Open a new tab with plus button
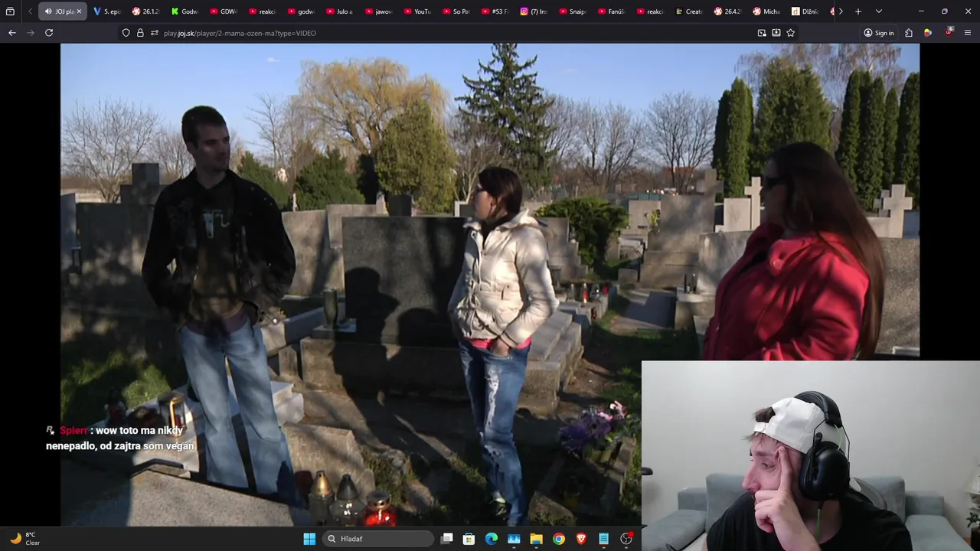This screenshot has width=980, height=551. [x=858, y=11]
